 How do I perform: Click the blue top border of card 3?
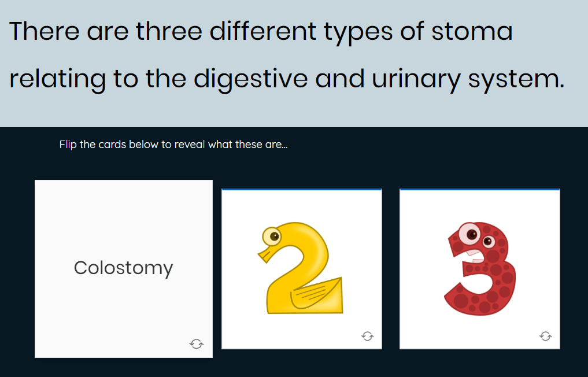click(x=480, y=190)
